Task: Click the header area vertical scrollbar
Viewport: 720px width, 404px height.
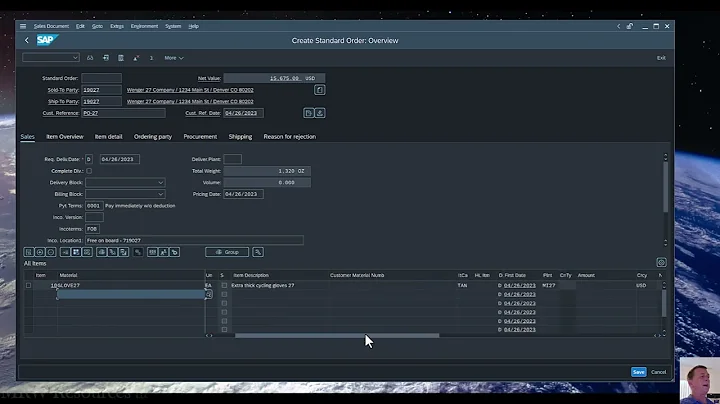Action: pos(665,186)
